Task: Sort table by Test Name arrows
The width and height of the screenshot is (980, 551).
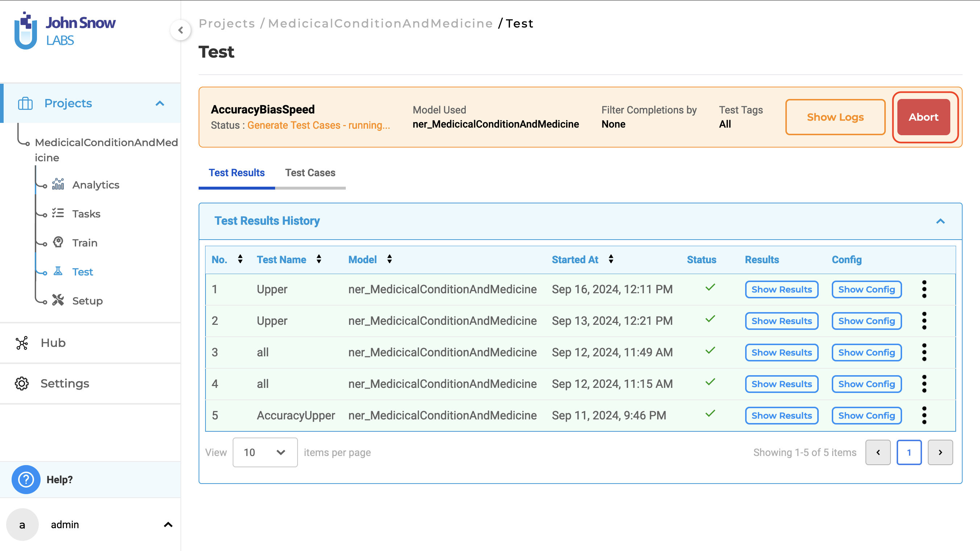Action: click(319, 259)
